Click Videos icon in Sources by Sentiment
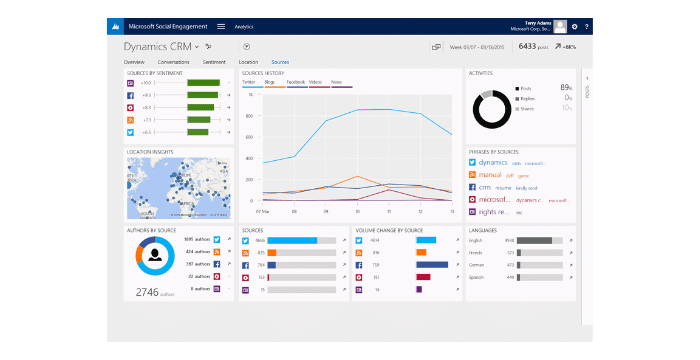The width and height of the screenshot is (700, 360). click(130, 108)
